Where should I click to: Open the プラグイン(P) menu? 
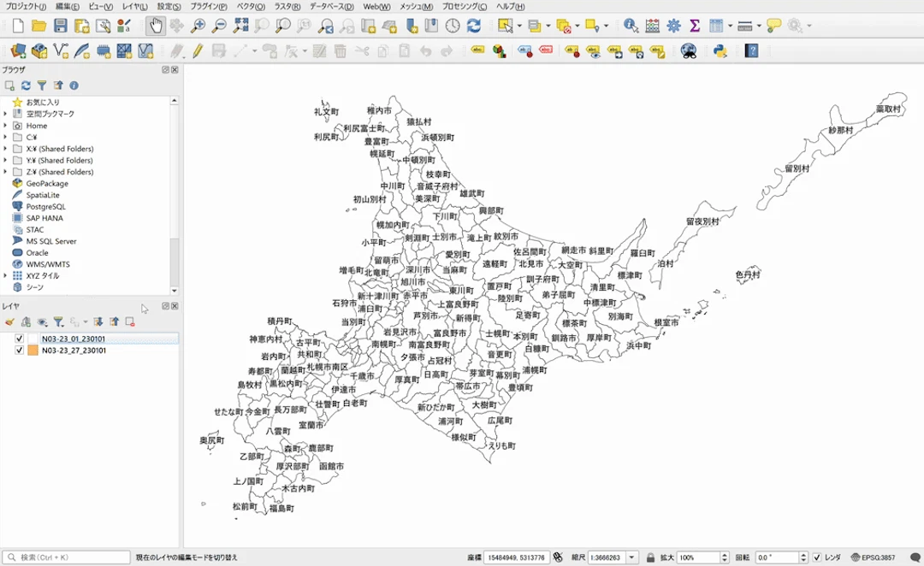click(x=209, y=7)
